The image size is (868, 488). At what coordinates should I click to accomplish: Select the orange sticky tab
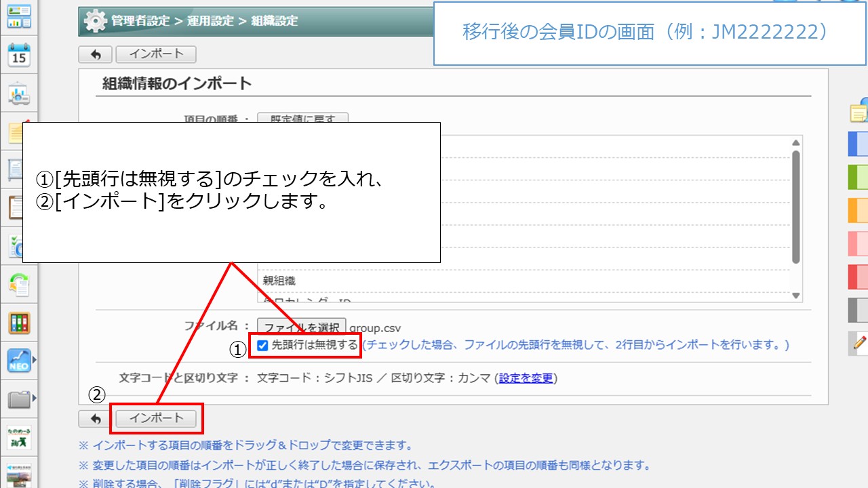pyautogui.click(x=859, y=210)
